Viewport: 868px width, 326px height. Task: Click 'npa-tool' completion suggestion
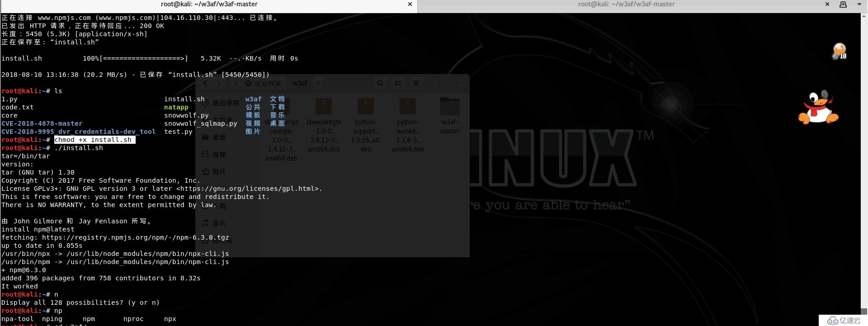click(x=18, y=319)
